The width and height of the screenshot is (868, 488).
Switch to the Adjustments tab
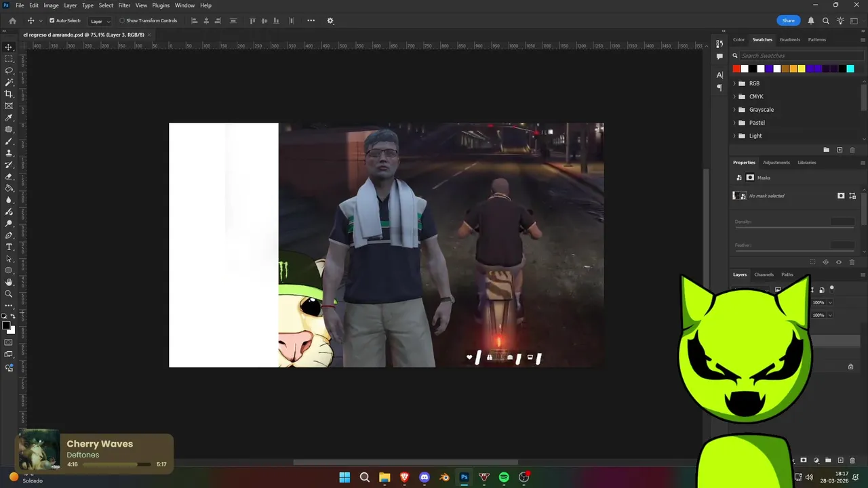tap(776, 163)
